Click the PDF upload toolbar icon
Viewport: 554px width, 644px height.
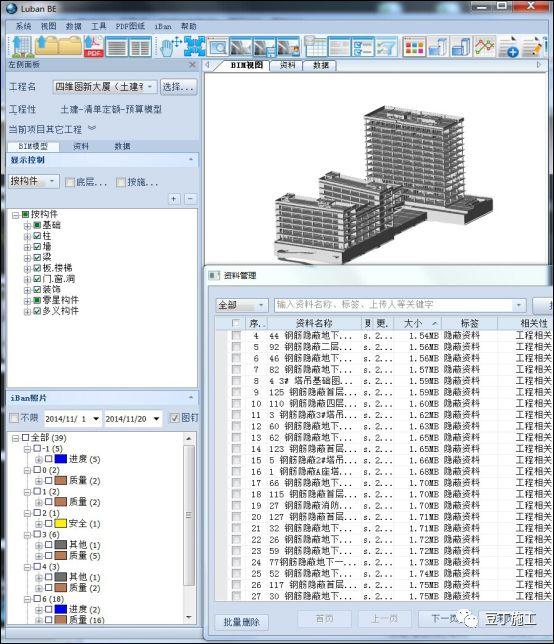tap(94, 46)
